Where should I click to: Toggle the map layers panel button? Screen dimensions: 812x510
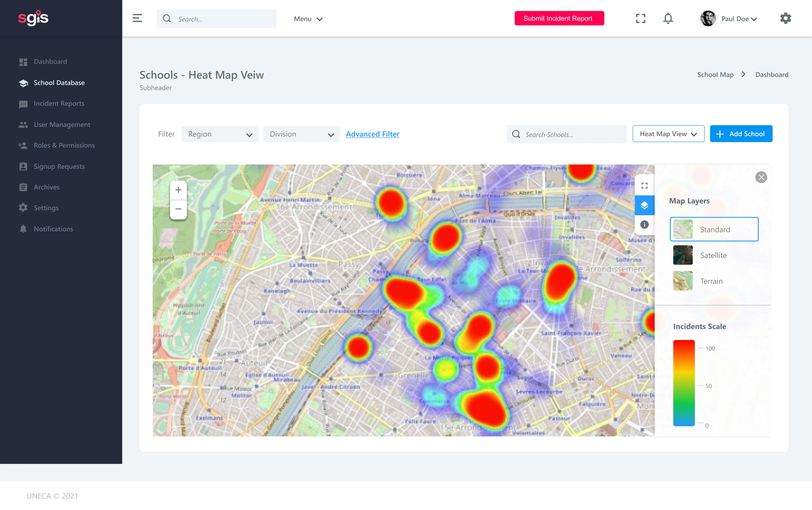tap(644, 205)
